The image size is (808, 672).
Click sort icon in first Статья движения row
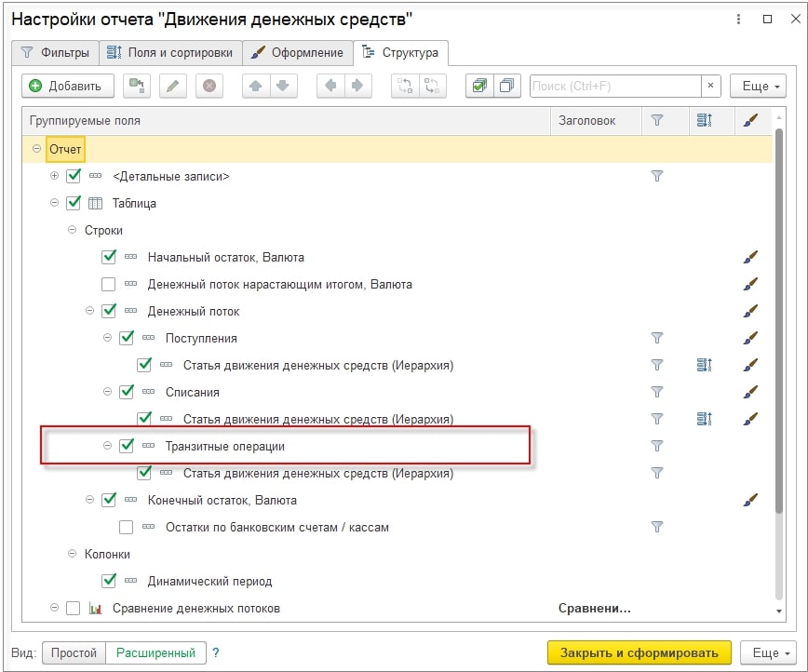coord(705,365)
